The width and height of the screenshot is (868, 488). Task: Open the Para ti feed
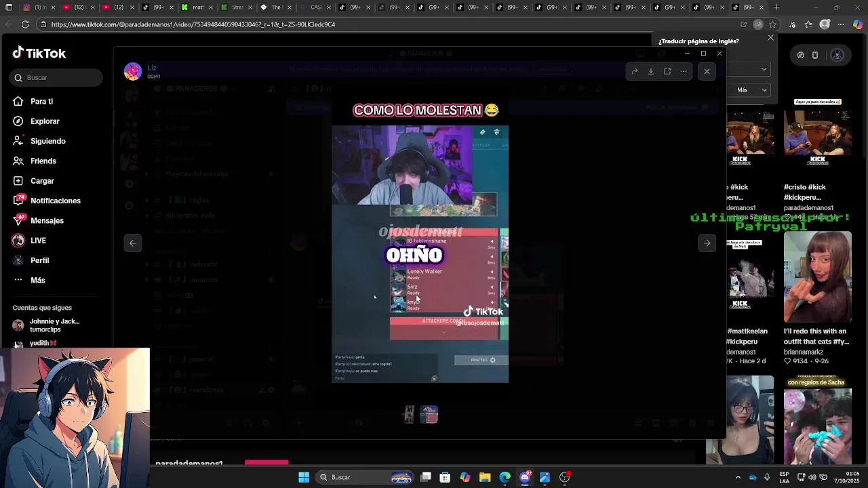pos(41,101)
